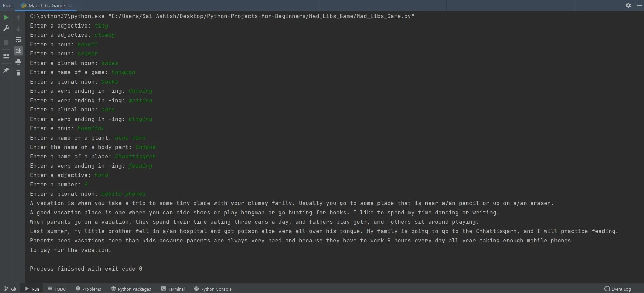Restore layout icon in Run sidebar

(x=6, y=56)
